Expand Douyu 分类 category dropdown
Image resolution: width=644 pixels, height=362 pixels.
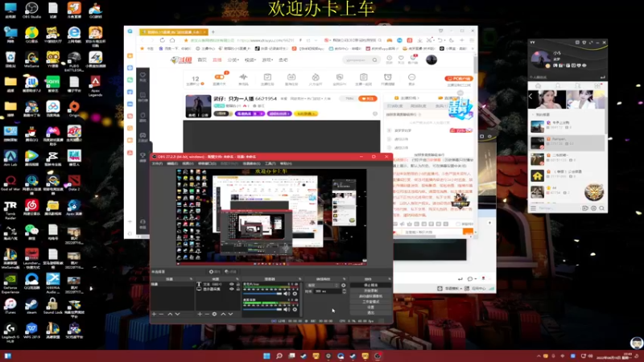pos(233,60)
